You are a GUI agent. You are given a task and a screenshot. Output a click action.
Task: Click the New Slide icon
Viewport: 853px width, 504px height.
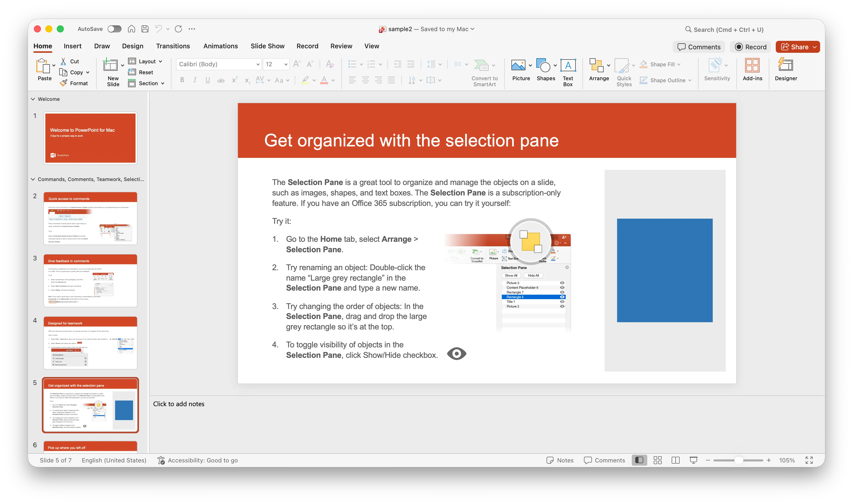[110, 65]
